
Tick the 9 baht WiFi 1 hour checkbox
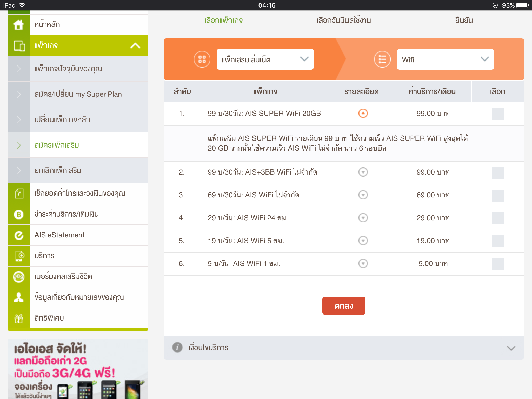[x=498, y=264]
